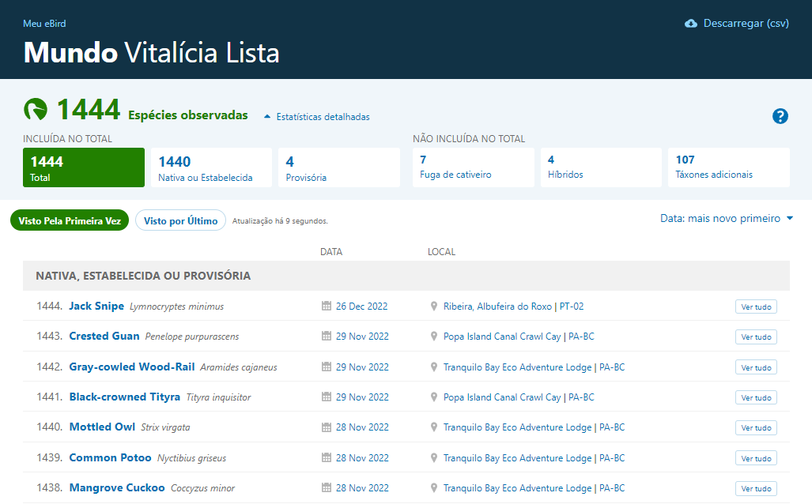
Task: Click the Atualização há 9 segundos text
Action: [x=280, y=221]
